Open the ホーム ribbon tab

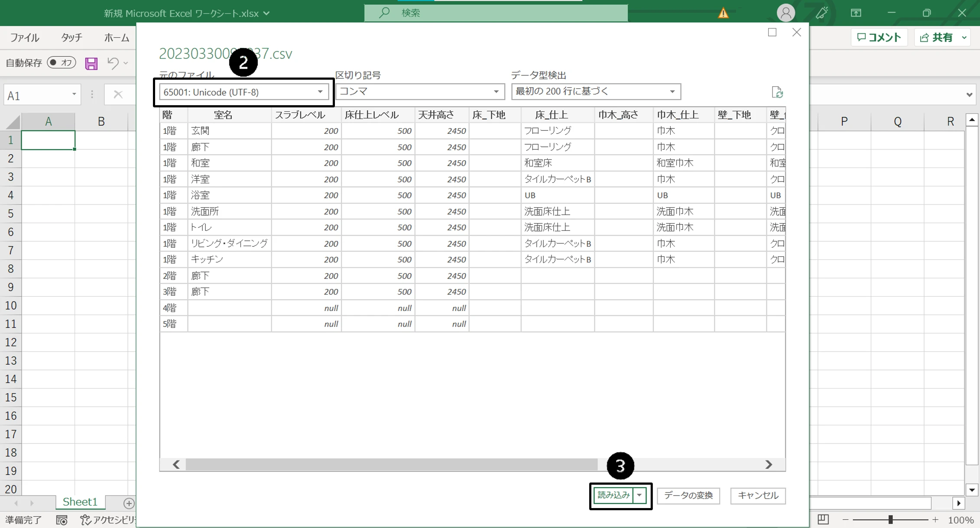click(117, 38)
